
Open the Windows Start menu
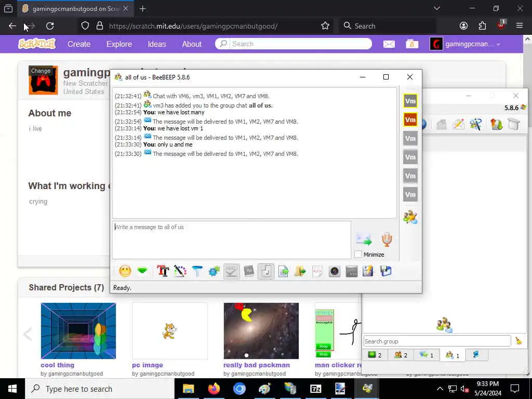[12, 389]
